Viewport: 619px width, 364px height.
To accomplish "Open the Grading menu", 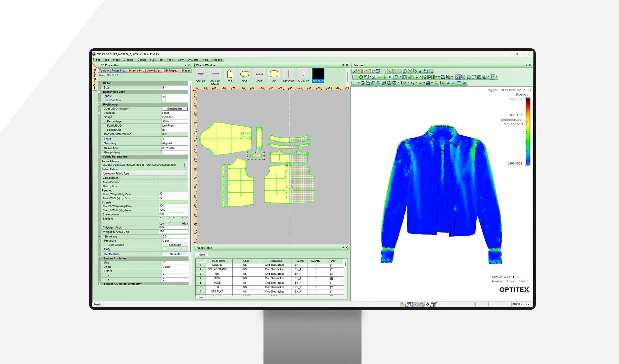I will click(x=128, y=60).
